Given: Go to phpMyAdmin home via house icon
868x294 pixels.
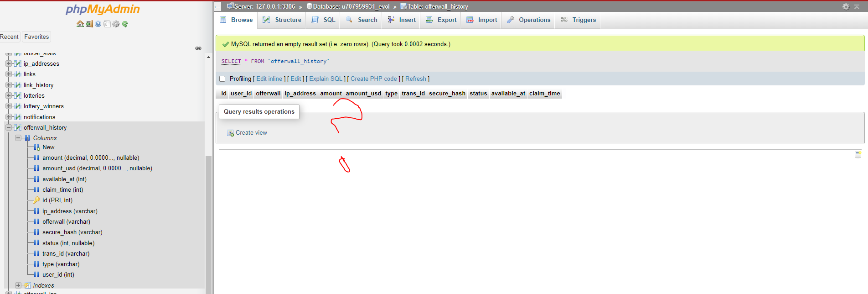Looking at the screenshot, I should point(80,24).
